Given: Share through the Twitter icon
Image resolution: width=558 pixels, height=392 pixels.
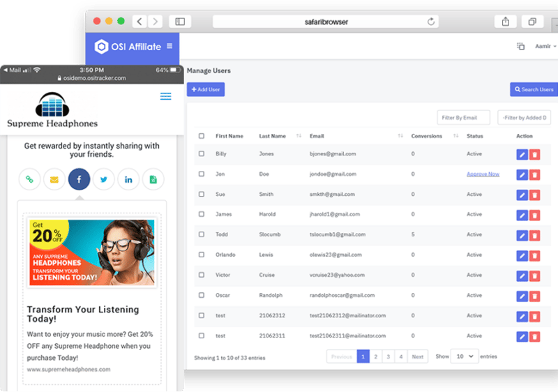Looking at the screenshot, I should click(103, 179).
